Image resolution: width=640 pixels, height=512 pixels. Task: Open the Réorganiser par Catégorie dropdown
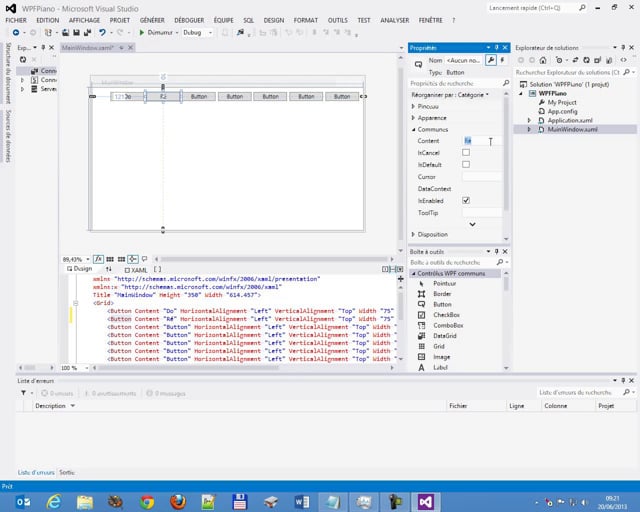click(450, 95)
